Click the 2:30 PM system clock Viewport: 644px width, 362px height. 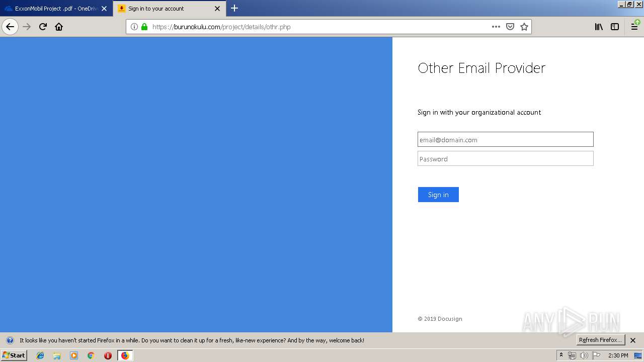(618, 355)
